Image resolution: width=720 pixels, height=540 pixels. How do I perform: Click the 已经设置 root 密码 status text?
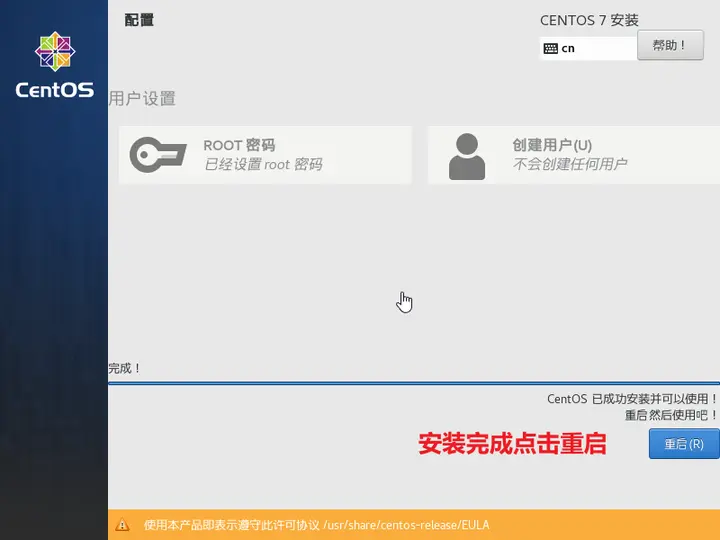[x=263, y=164]
